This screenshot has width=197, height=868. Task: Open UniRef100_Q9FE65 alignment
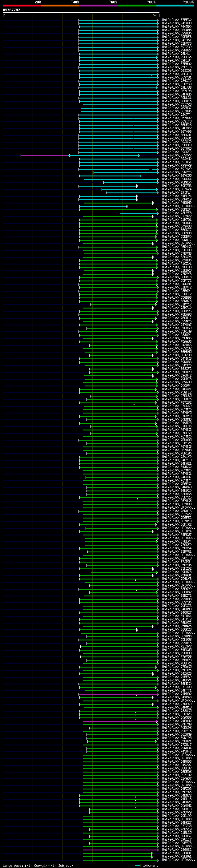[177, 57]
